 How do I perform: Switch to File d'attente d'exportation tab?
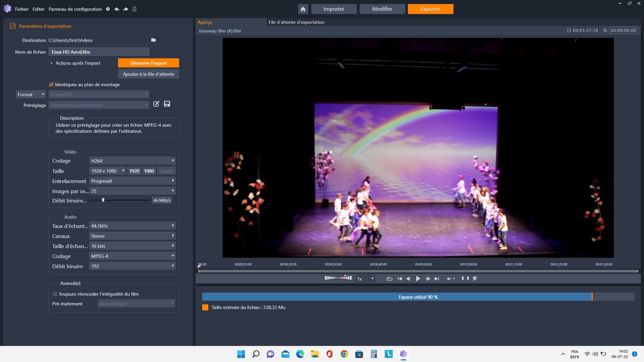pos(296,22)
